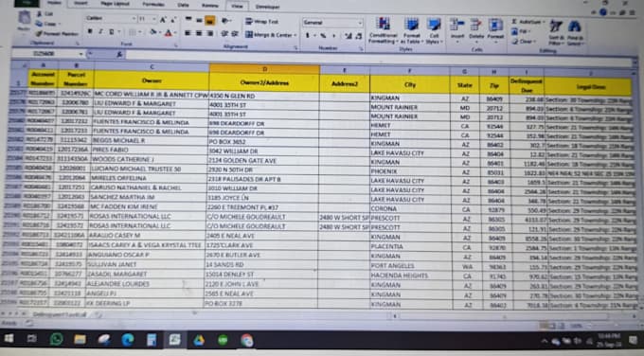Image resolution: width=644 pixels, height=356 pixels.
Task: Select middle align
Action: (x=199, y=20)
